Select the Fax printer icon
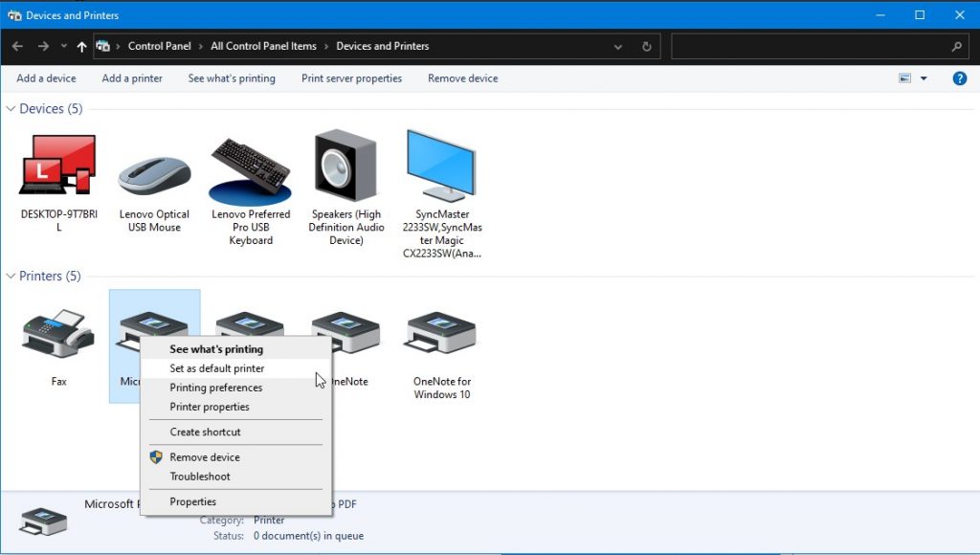The image size is (980, 555). (58, 333)
